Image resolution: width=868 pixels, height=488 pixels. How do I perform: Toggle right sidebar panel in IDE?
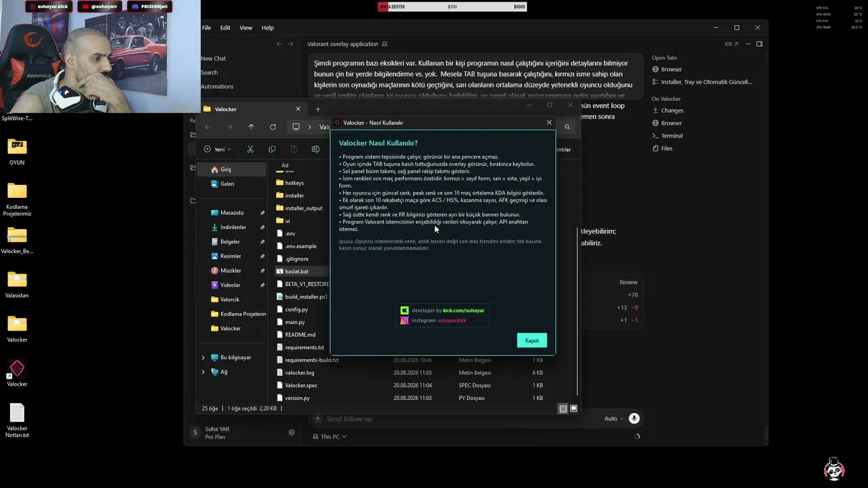pyautogui.click(x=759, y=44)
